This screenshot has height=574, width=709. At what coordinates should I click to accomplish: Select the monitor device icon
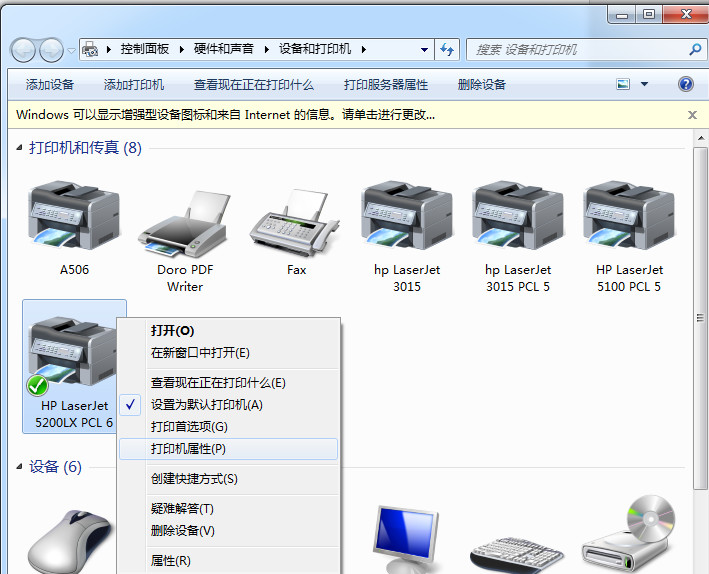[x=406, y=540]
